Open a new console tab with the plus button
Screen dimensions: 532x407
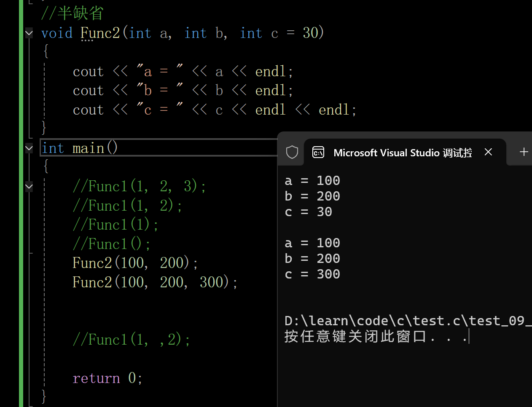coord(524,152)
